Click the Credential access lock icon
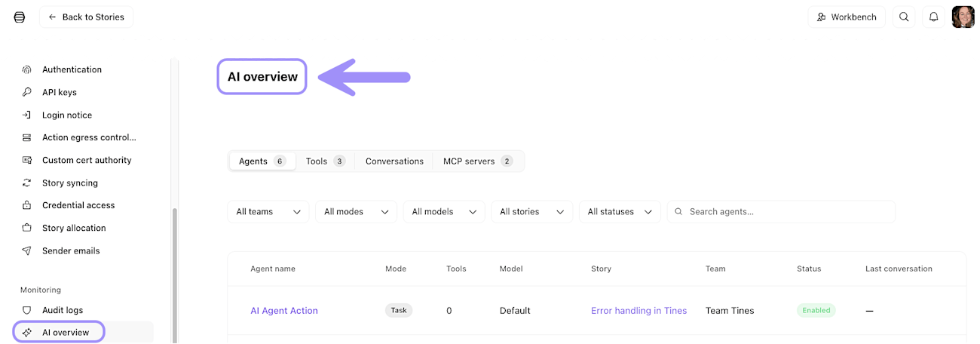Screen dimensions: 980x344 click(27, 205)
